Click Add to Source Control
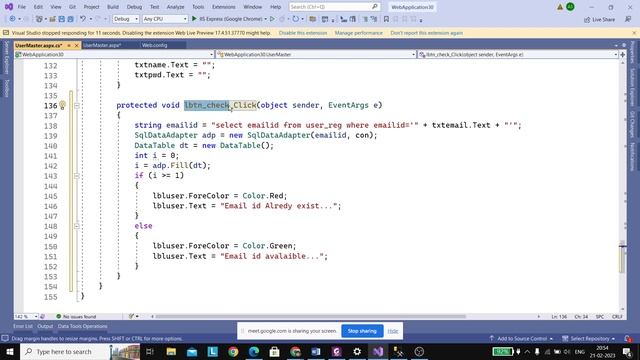Viewport: 640px width, 360px height. click(522, 338)
